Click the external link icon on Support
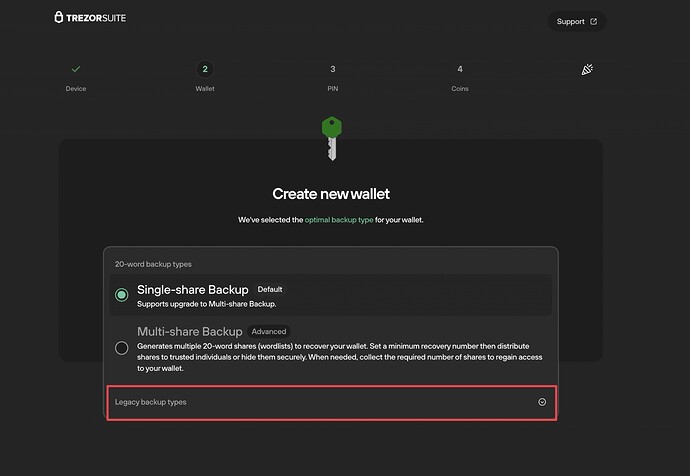Viewport: 690px width, 476px height. (594, 22)
